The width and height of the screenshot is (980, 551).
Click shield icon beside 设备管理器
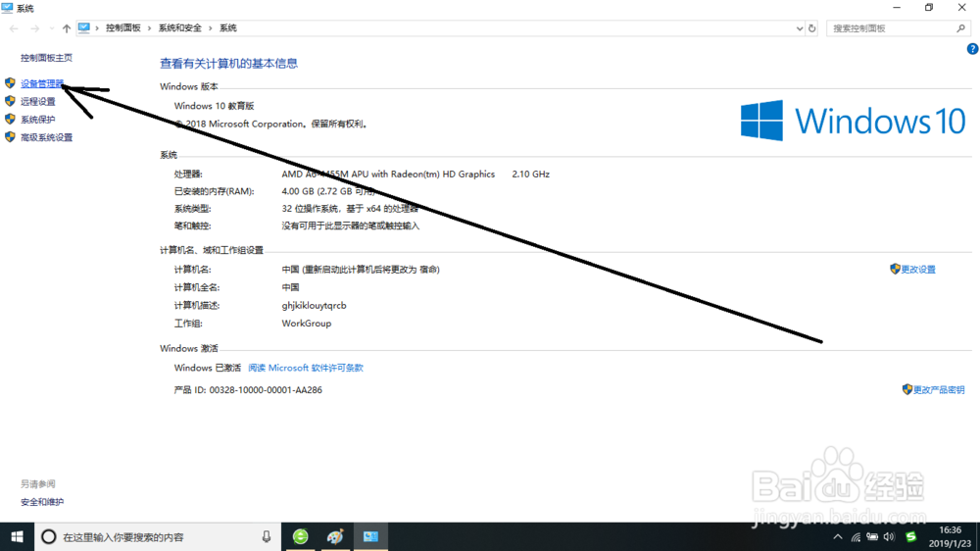pyautogui.click(x=10, y=82)
